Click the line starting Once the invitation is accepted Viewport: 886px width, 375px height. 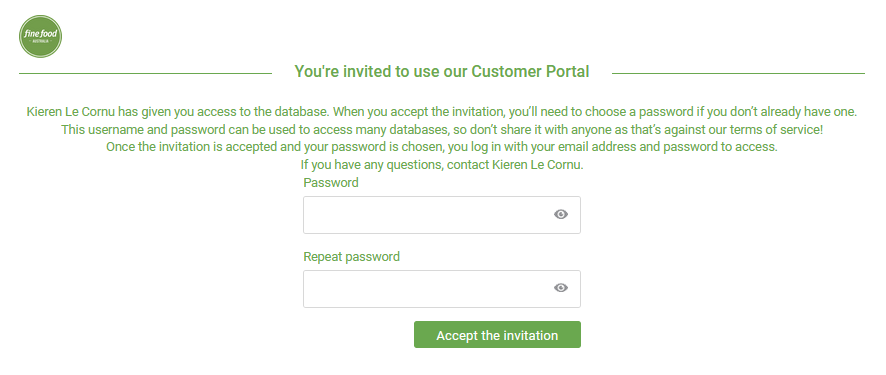pos(442,147)
